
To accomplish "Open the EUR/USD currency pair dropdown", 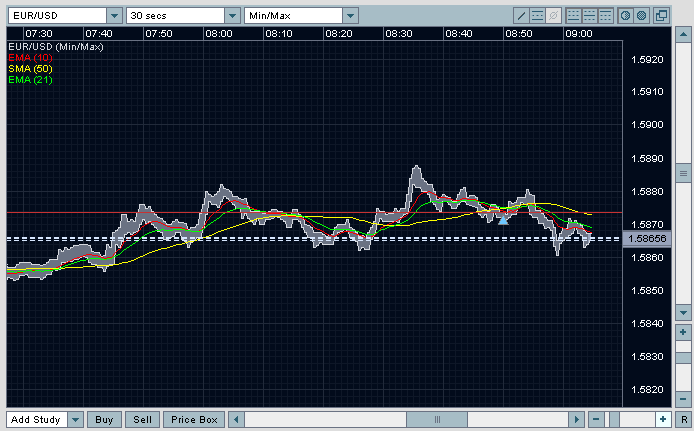I will pyautogui.click(x=114, y=16).
